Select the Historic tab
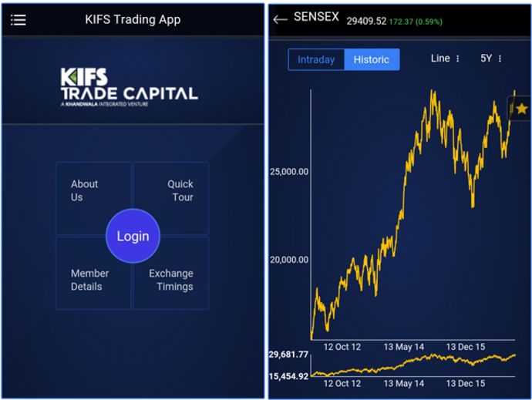Image resolution: width=532 pixels, height=400 pixels. 372,59
